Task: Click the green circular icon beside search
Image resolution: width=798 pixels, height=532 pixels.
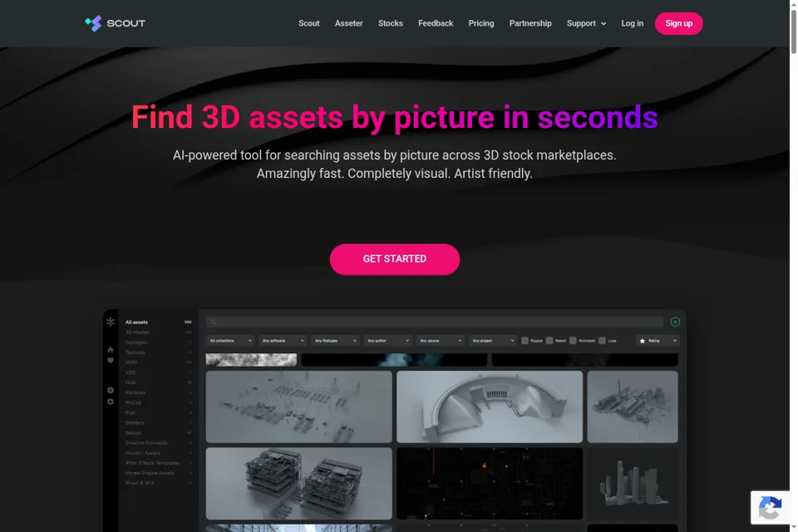Action: pyautogui.click(x=675, y=322)
